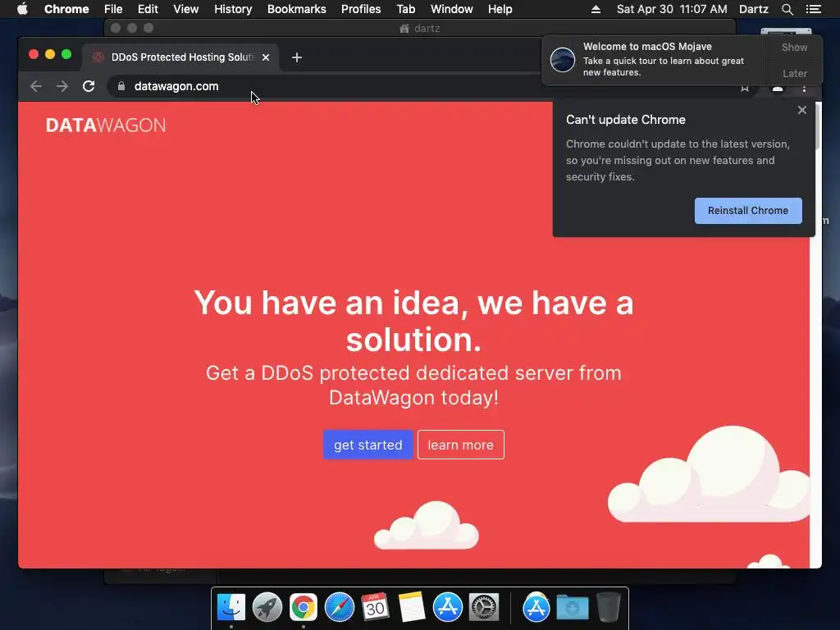This screenshot has height=630, width=840.
Task: Reload the datawagon.com page
Action: (x=89, y=86)
